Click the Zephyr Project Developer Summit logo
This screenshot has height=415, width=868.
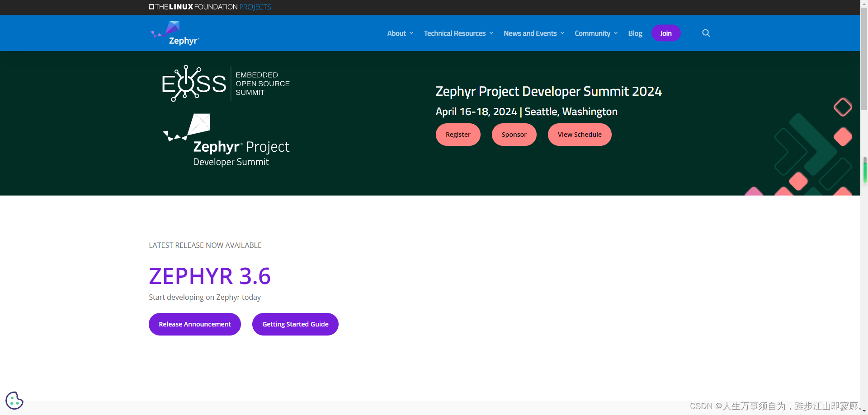226,140
